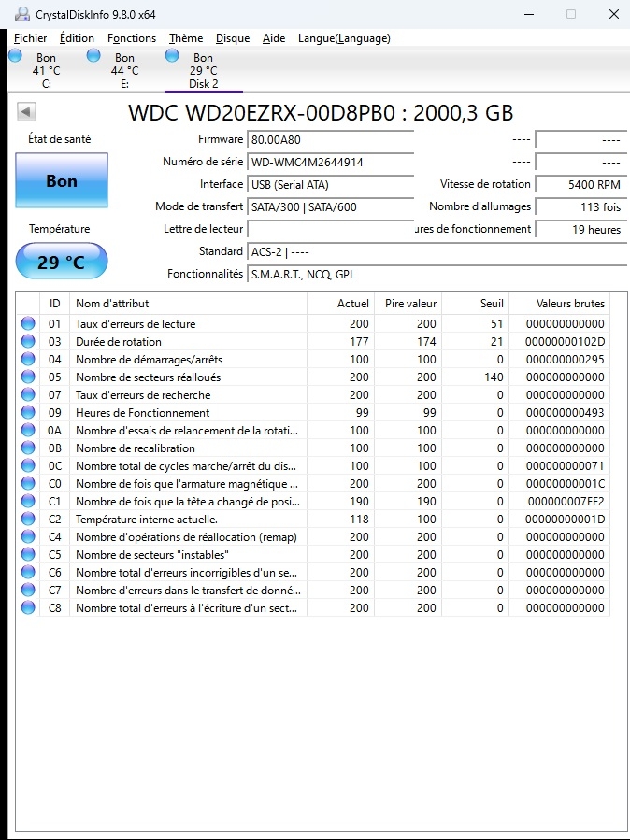Click the empty Lettre de lecteur field
Screen dimensions: 630x840
tap(330, 229)
